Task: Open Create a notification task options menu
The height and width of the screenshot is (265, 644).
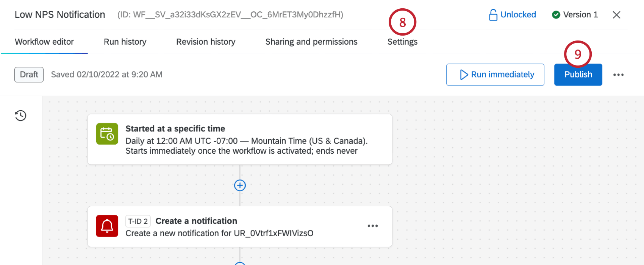Action: point(372,226)
